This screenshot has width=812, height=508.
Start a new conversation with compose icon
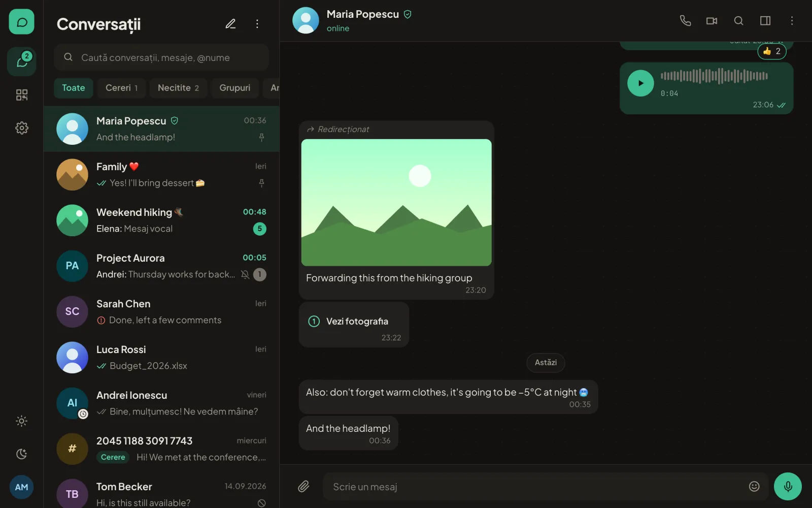point(230,24)
